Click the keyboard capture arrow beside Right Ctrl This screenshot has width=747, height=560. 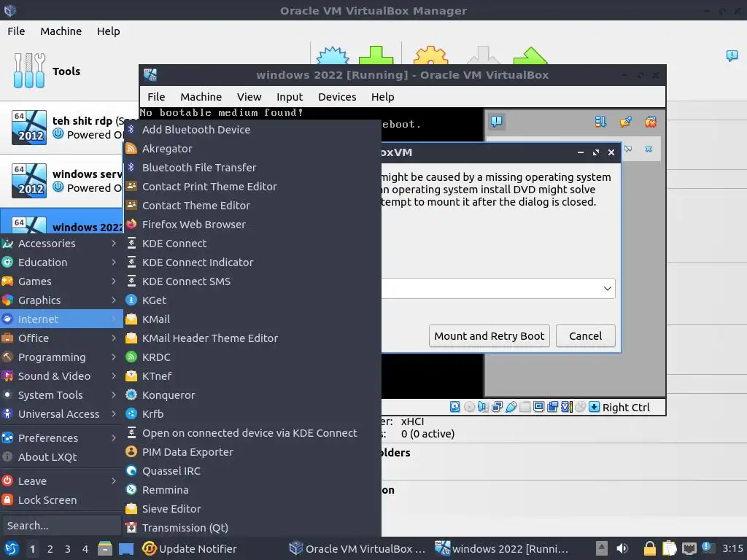pyautogui.click(x=594, y=407)
